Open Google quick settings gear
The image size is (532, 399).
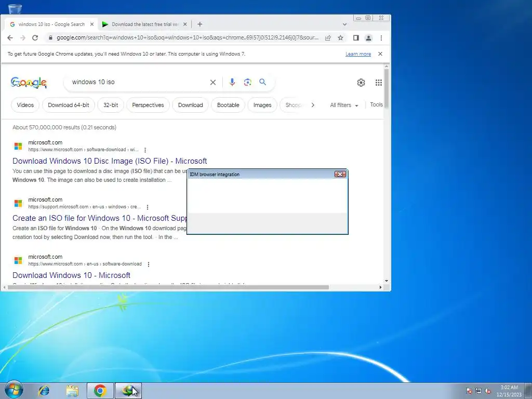[361, 83]
